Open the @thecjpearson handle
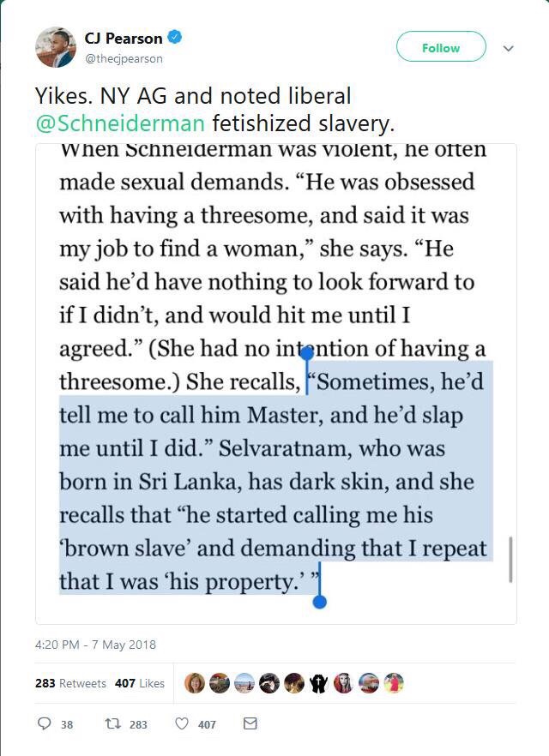Image resolution: width=549 pixels, height=756 pixels. click(x=124, y=59)
